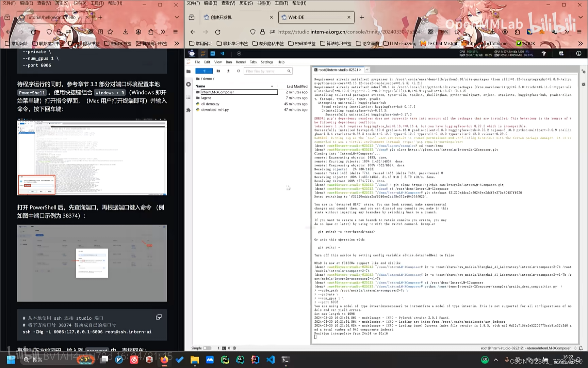Open extensions puzzle icon in right browser toolbar
Image resolution: width=588 pixels, height=368 pixels.
(517, 32)
